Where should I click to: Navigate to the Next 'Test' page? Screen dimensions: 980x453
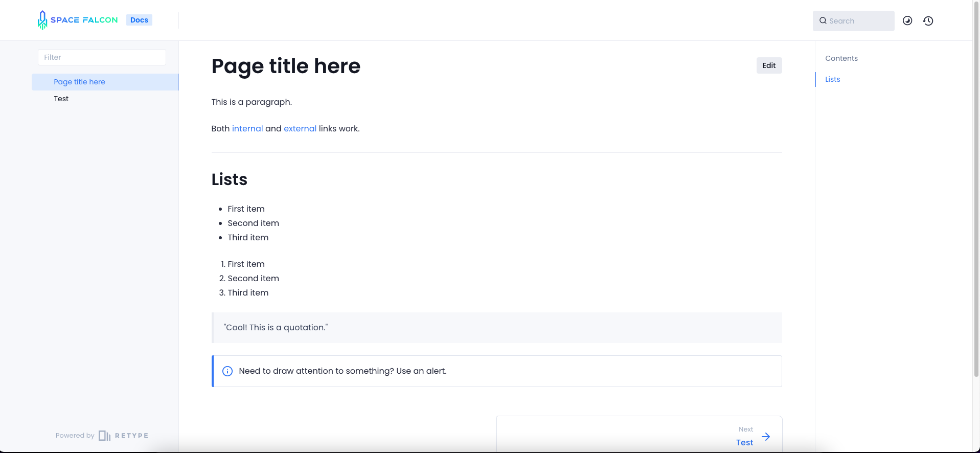tap(744, 442)
